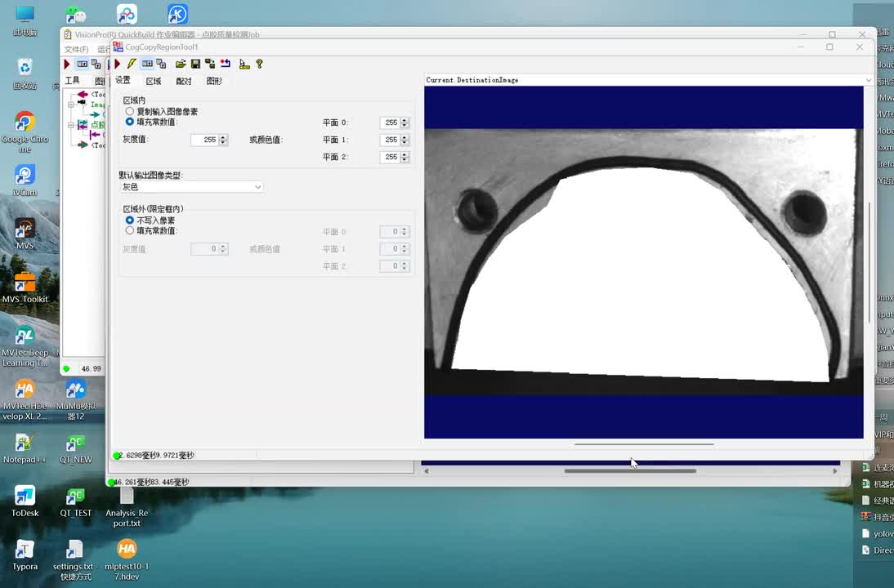Decrease 平面 2 value spinner
This screenshot has height=588, width=894.
point(405,159)
